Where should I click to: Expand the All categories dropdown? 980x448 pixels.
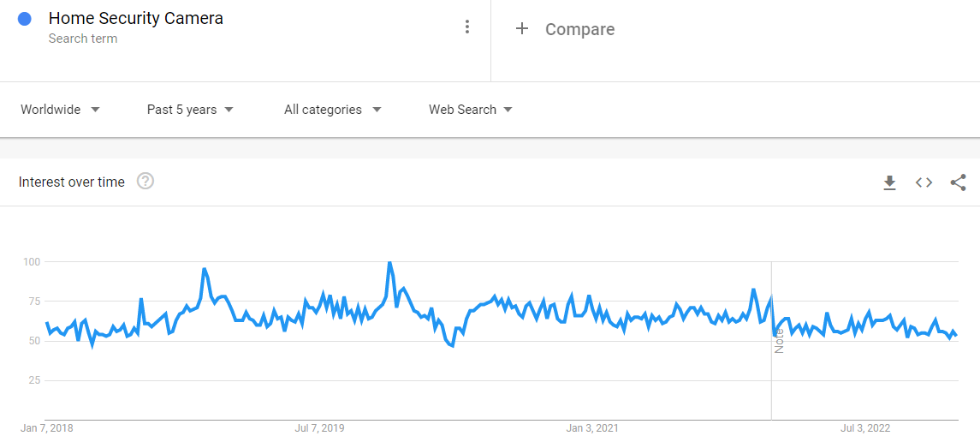pos(332,110)
